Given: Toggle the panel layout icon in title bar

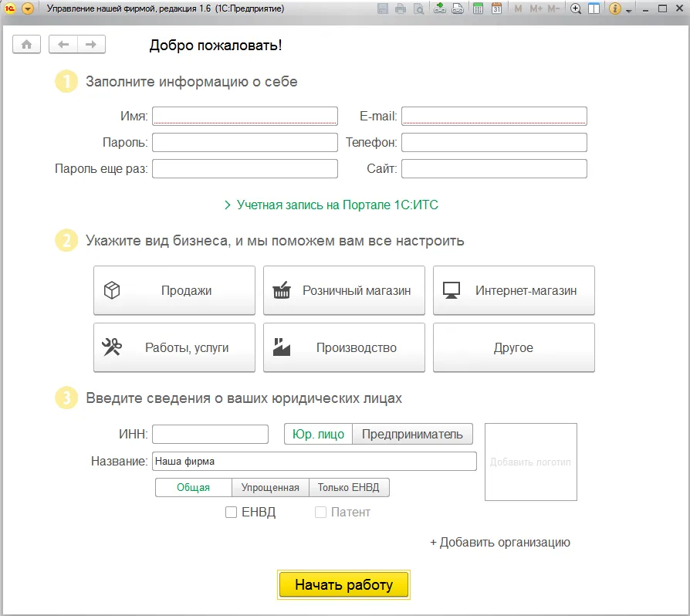Looking at the screenshot, I should 594,9.
